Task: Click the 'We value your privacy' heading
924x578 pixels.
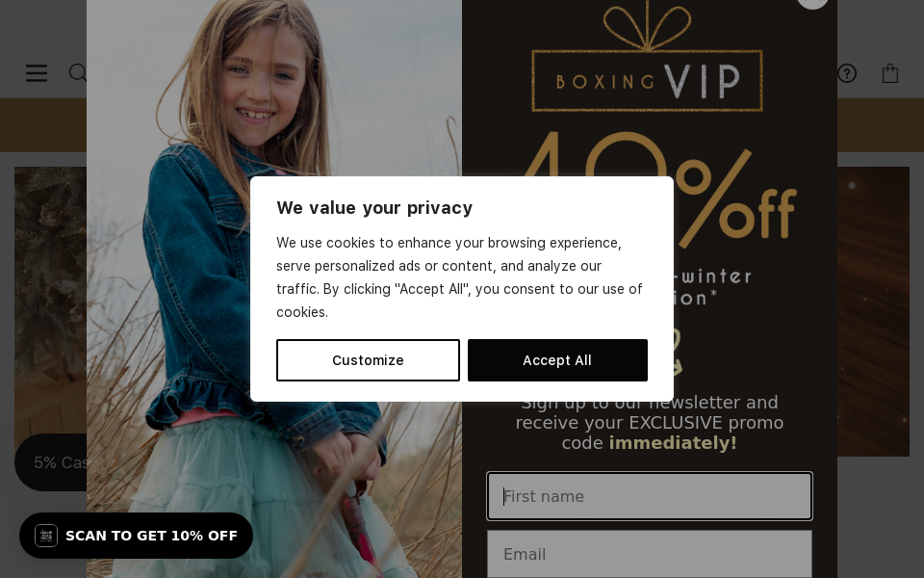Action: tap(374, 208)
